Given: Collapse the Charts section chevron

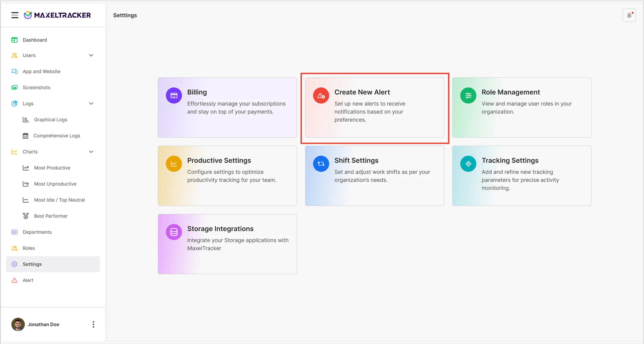Looking at the screenshot, I should [x=91, y=151].
